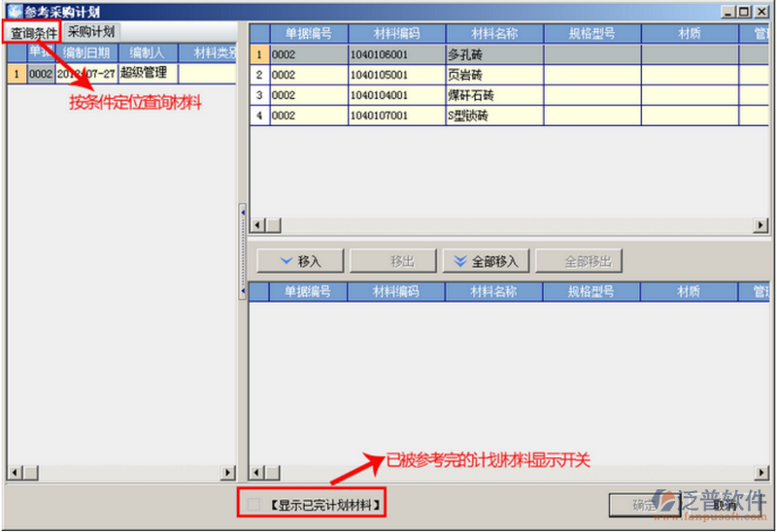Click lower table 材料名称 column header
The image size is (777, 532).
pyautogui.click(x=493, y=292)
